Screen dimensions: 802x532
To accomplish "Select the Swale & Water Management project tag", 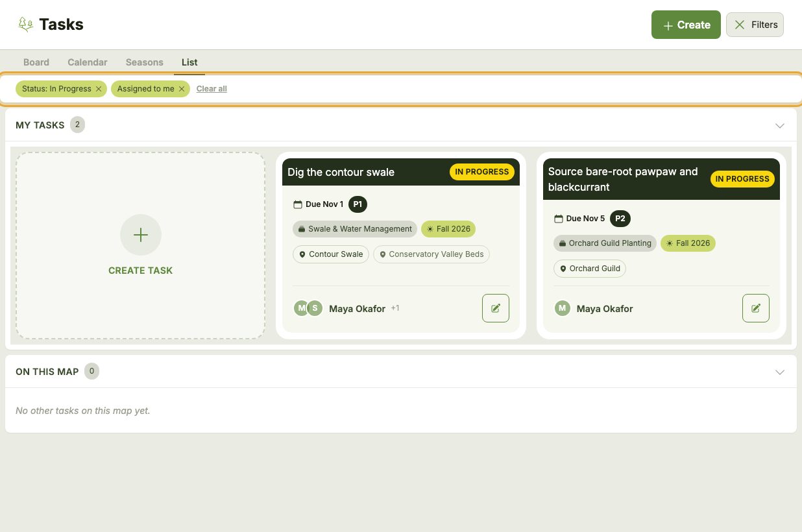I will click(x=355, y=229).
